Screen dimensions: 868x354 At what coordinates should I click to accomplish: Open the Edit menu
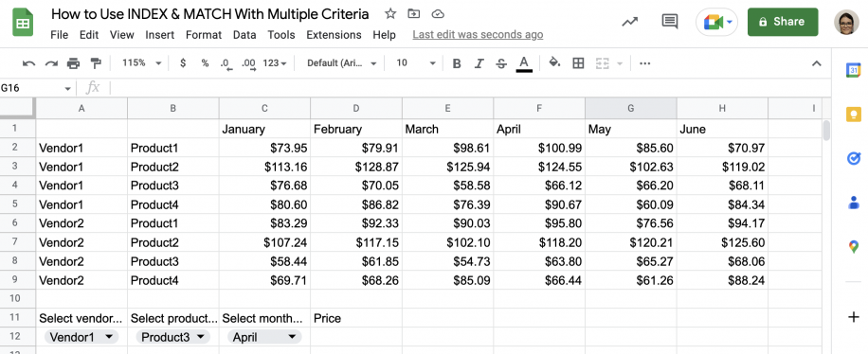tap(88, 35)
